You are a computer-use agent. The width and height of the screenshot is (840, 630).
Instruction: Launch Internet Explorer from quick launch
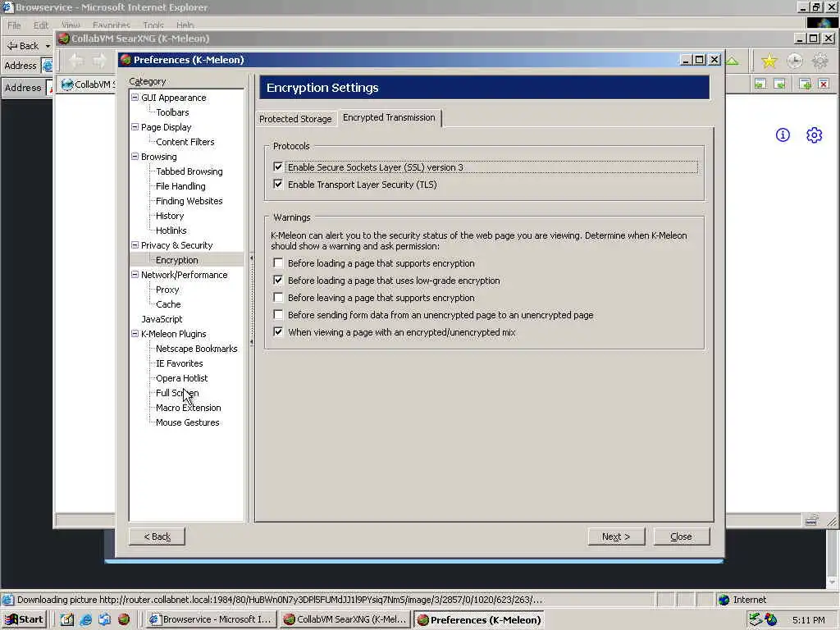[85, 620]
